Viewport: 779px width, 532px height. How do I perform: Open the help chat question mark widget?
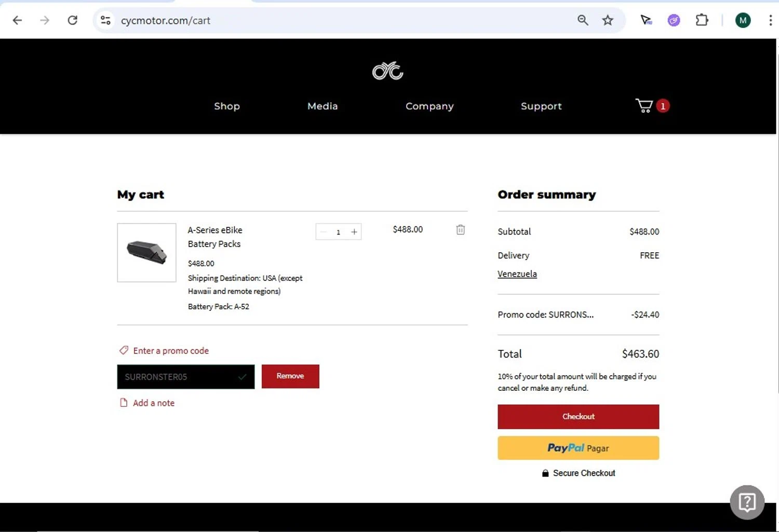pyautogui.click(x=747, y=502)
